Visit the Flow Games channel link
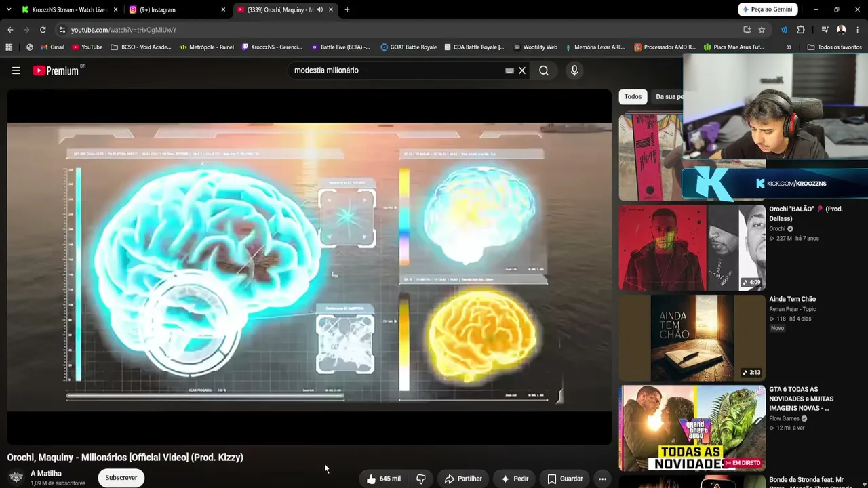The image size is (868, 488). [x=784, y=418]
